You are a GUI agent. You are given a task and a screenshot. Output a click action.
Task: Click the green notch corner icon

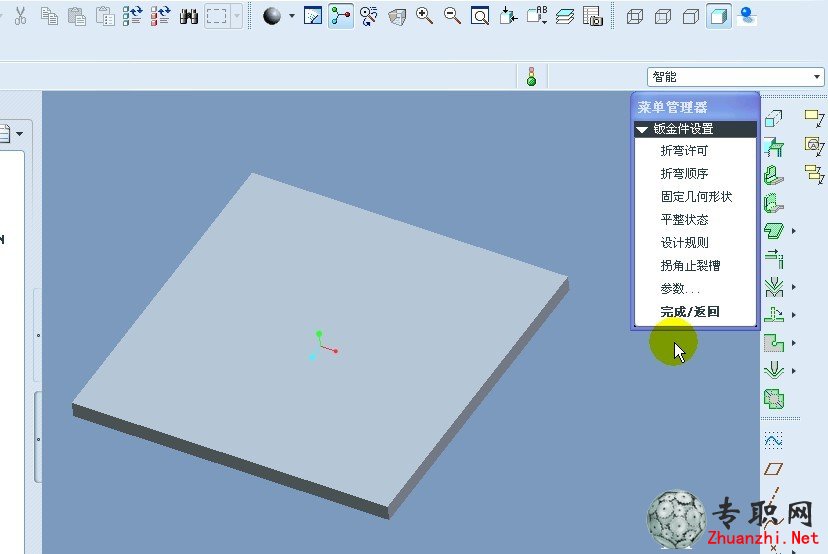774,343
